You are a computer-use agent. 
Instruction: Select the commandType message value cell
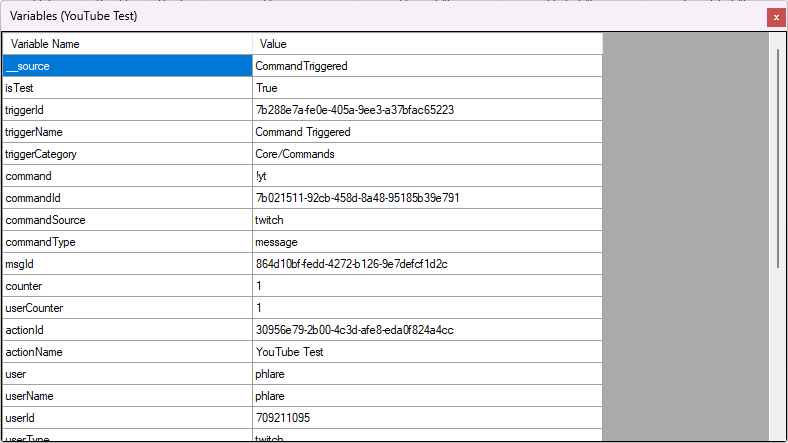[427, 242]
